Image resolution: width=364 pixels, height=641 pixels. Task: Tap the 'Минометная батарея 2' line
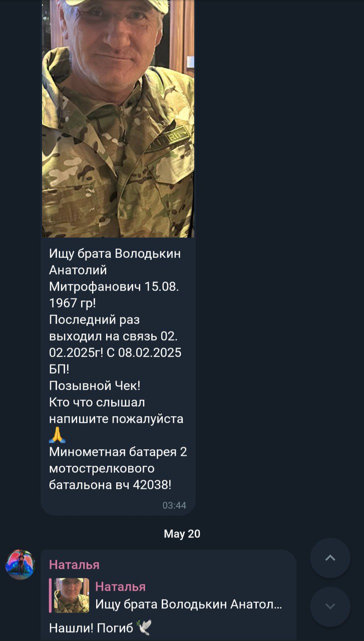118,452
